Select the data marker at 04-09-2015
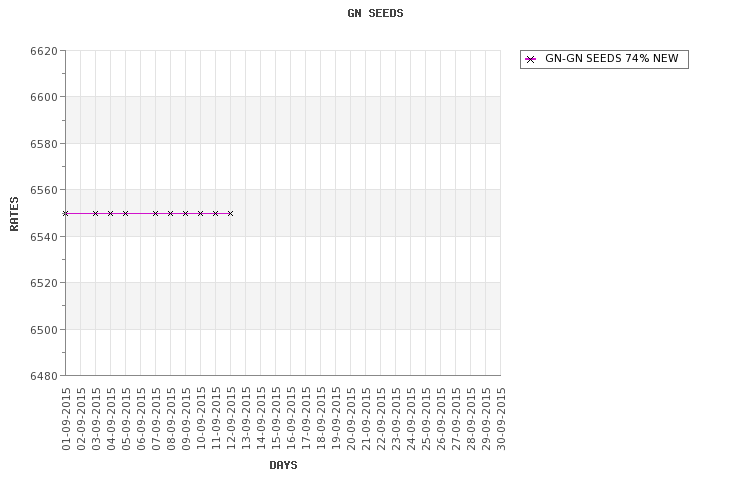750x500 pixels. click(110, 213)
